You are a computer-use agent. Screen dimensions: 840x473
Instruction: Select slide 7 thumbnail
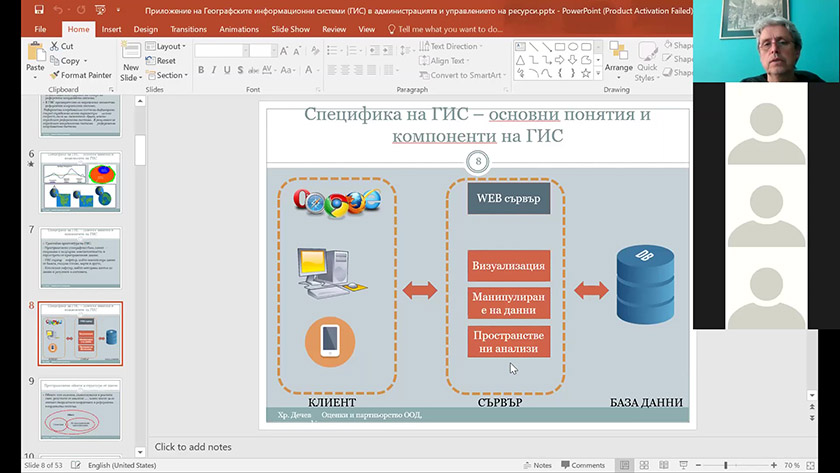point(80,258)
